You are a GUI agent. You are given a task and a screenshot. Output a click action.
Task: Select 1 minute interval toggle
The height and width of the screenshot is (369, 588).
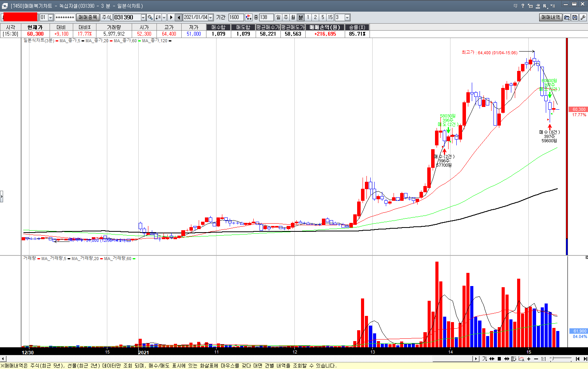(308, 17)
